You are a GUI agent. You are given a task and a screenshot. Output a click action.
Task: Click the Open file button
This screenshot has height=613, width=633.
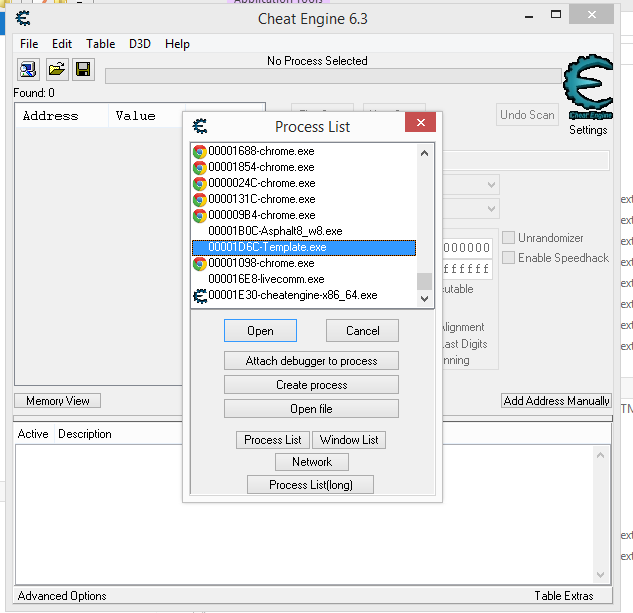pyautogui.click(x=311, y=409)
